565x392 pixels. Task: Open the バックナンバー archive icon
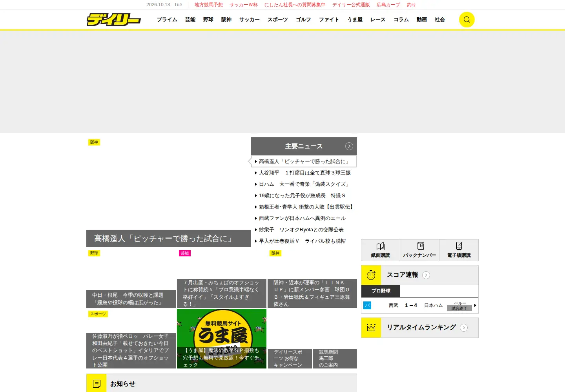[x=420, y=246]
